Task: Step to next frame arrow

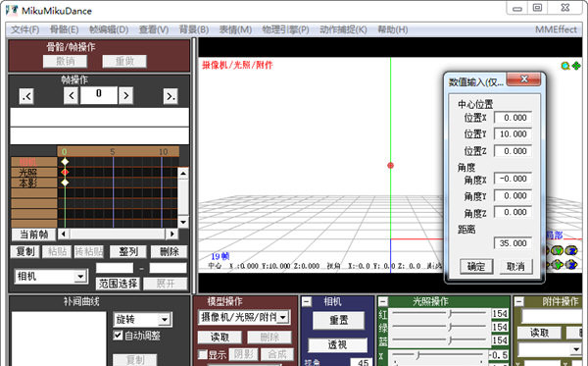Action: click(126, 96)
